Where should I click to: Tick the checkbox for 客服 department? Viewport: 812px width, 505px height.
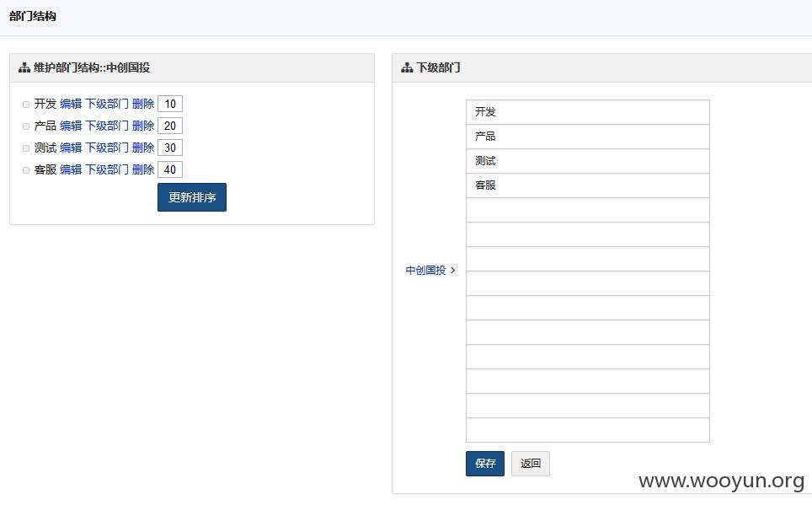[26, 170]
